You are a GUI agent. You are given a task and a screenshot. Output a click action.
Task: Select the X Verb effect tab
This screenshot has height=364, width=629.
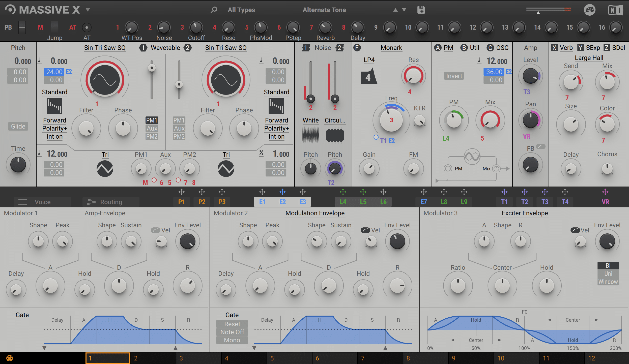tap(562, 48)
